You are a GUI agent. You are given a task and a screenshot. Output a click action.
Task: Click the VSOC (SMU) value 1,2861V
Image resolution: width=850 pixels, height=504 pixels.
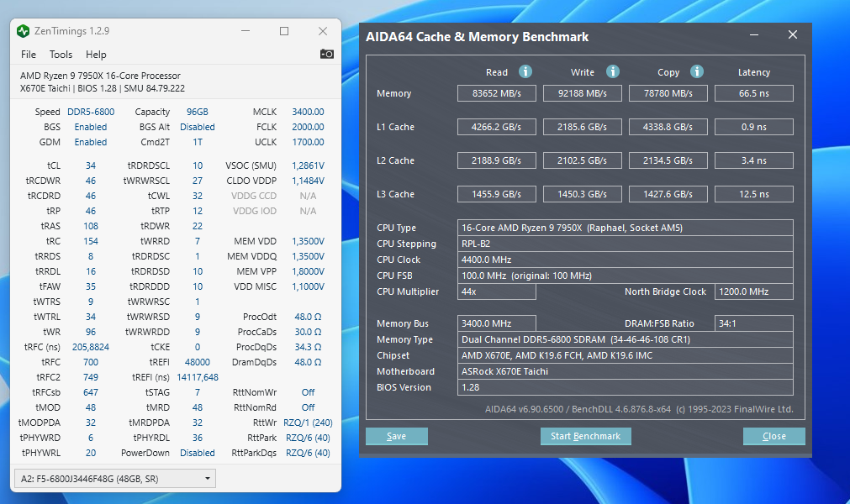pyautogui.click(x=308, y=165)
